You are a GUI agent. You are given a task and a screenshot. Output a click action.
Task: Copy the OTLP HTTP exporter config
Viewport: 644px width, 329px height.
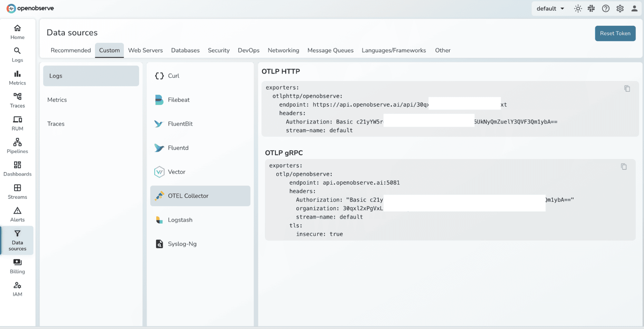(x=627, y=88)
